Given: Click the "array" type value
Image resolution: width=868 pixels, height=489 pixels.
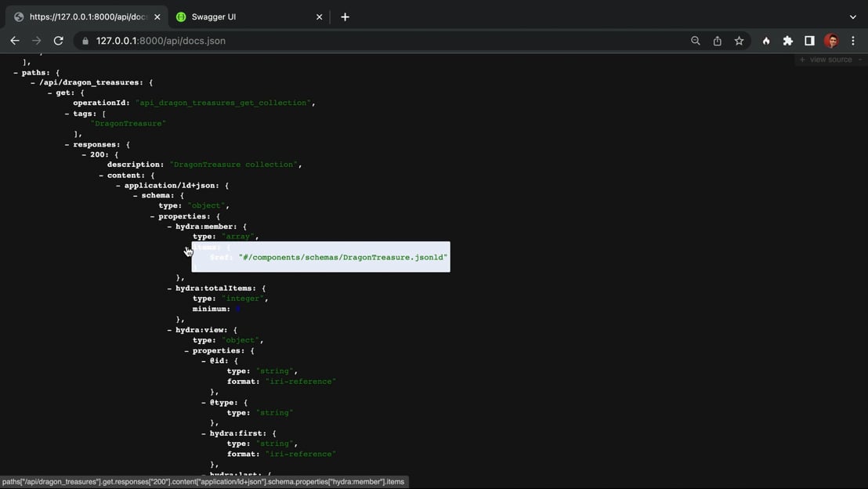Looking at the screenshot, I should coord(238,237).
